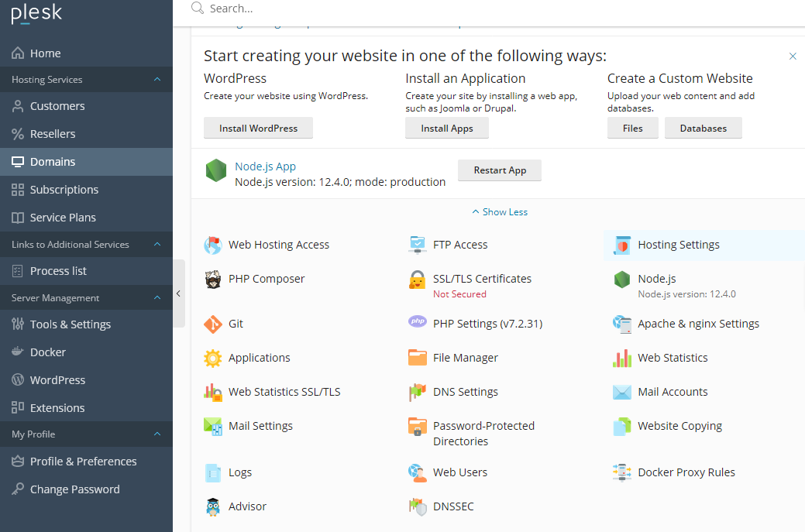Open the Mail Accounts envelope icon

click(621, 393)
